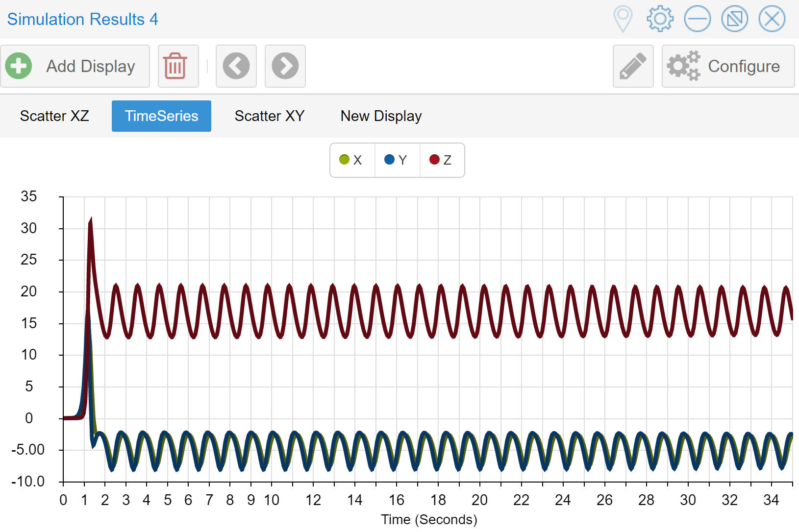
Task: Click x-axis label 18
Action: pyautogui.click(x=438, y=500)
